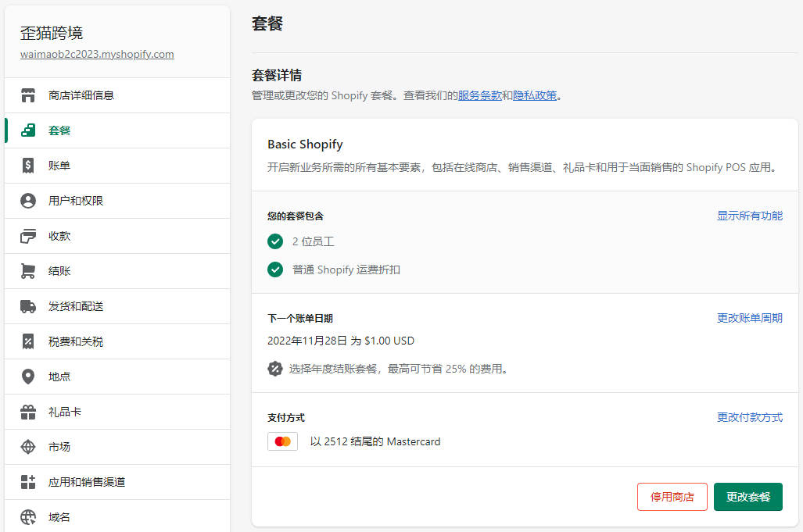Image resolution: width=803 pixels, height=532 pixels.
Task: Click the 以 2512 结尾的 Mastercard text
Action: click(375, 441)
